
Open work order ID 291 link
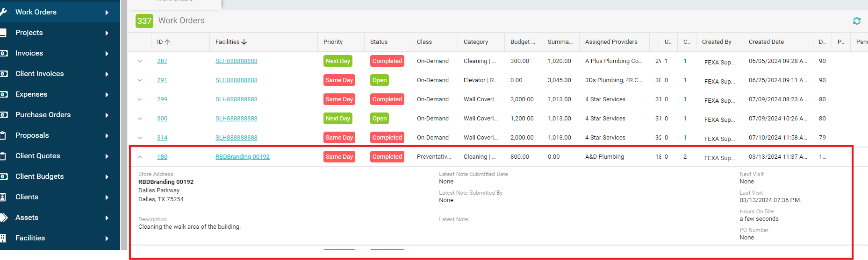(162, 80)
